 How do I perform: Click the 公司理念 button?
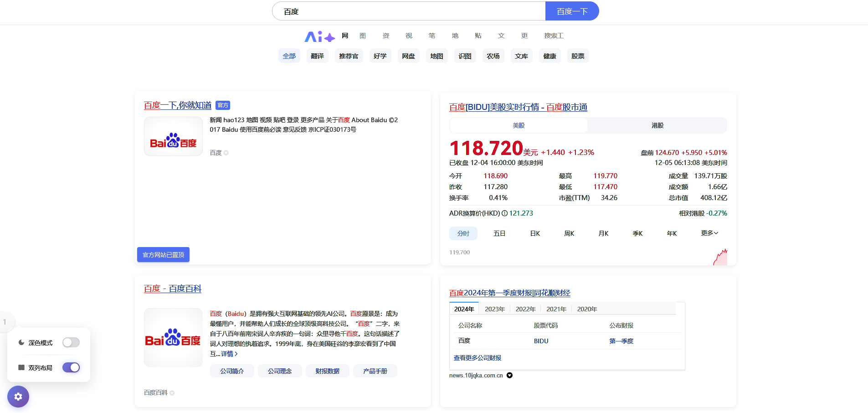pyautogui.click(x=280, y=371)
